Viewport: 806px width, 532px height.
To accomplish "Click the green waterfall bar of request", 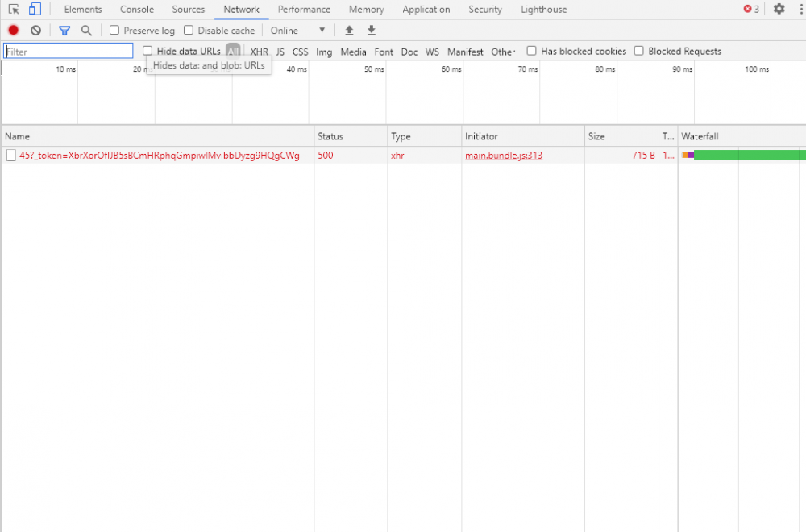I will point(748,155).
